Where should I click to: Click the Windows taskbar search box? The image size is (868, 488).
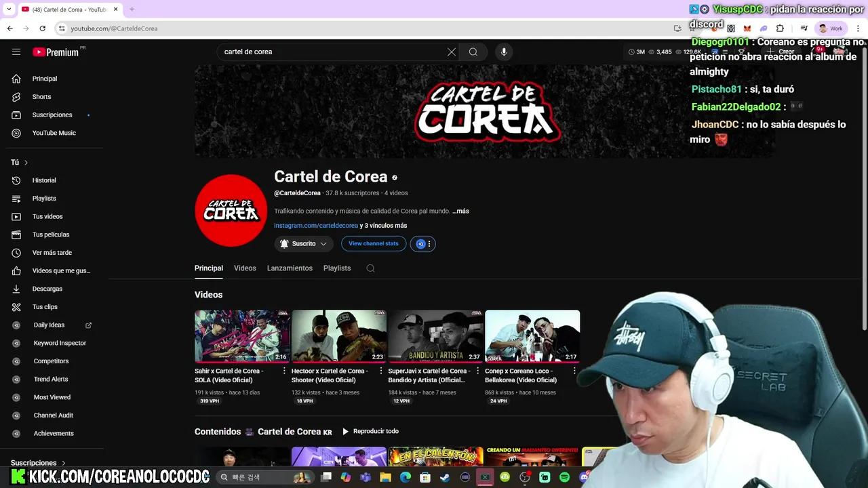point(264,477)
